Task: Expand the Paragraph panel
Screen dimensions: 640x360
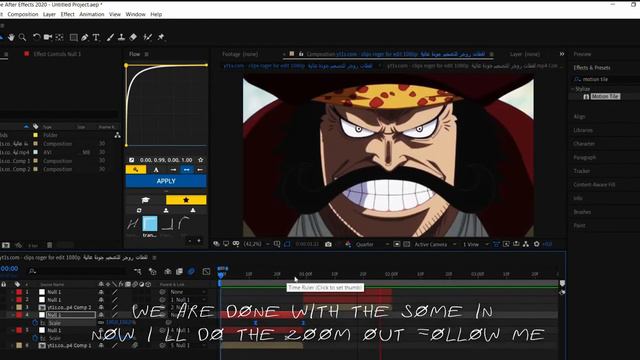Action: (584, 157)
